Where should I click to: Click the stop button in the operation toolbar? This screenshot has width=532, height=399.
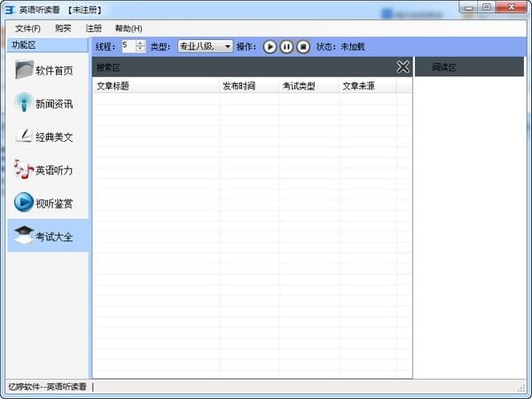point(303,47)
